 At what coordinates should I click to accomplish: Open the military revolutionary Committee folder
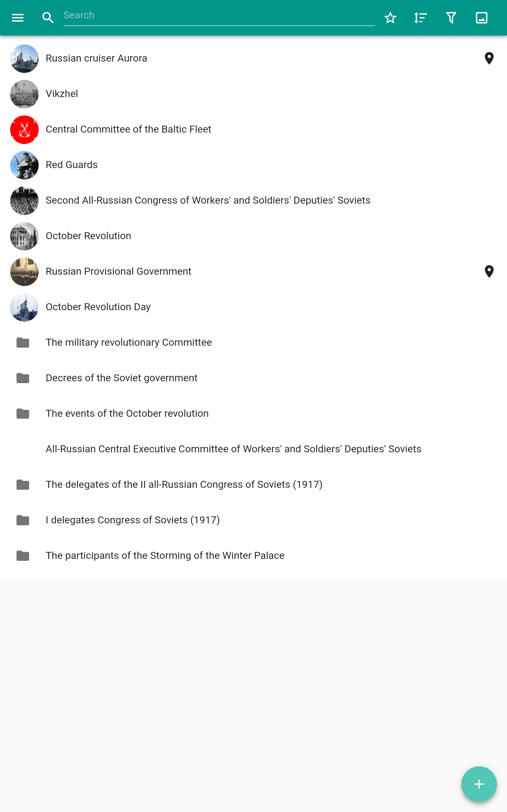point(129,343)
